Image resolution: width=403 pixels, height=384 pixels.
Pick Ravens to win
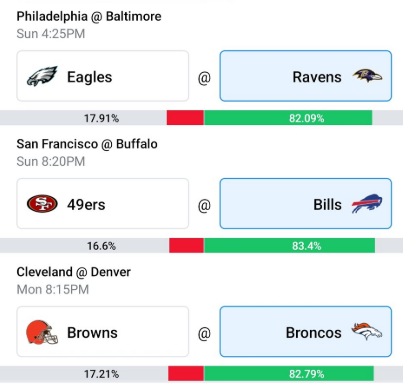[306, 76]
